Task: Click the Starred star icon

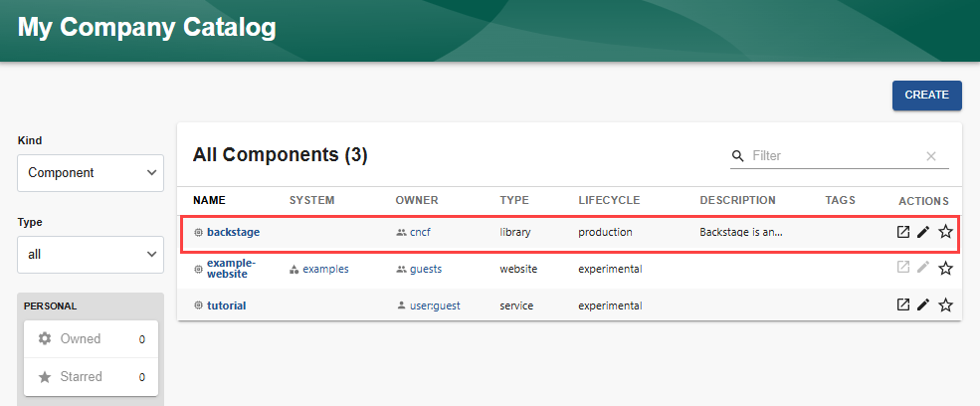Action: [45, 376]
